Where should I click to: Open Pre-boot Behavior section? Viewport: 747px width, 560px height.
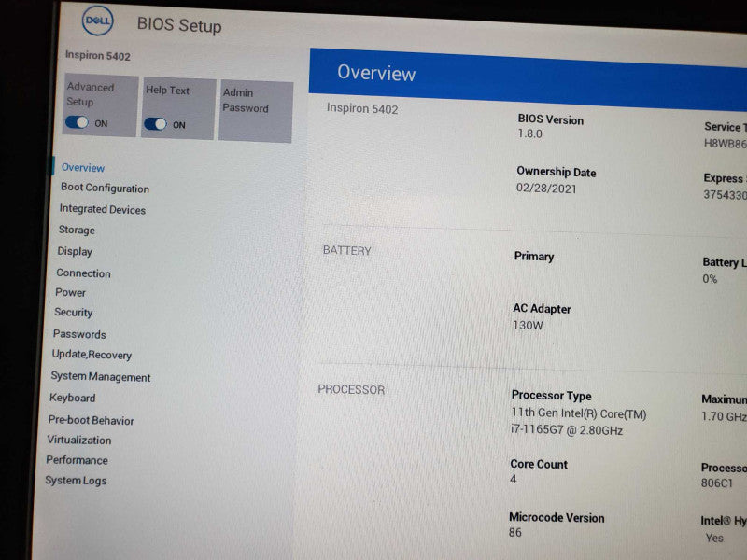(x=91, y=420)
